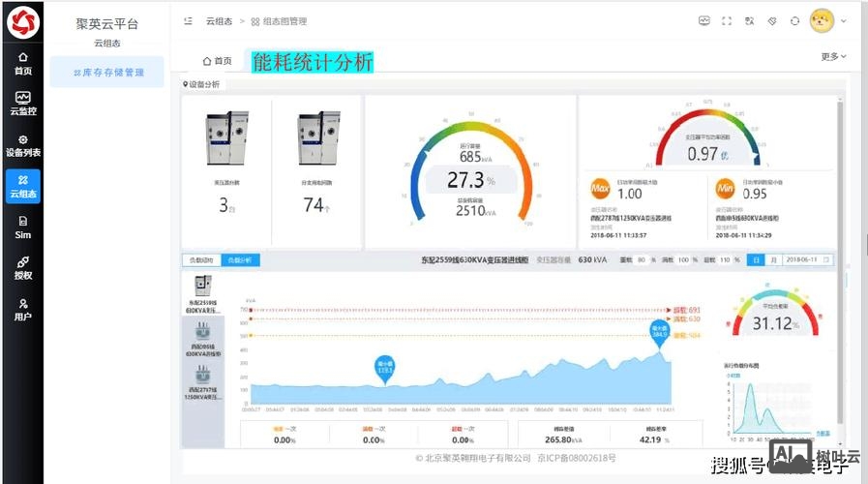Image resolution: width=868 pixels, height=484 pixels.
Task: Open 云监控 in the sidebar
Action: (23, 104)
